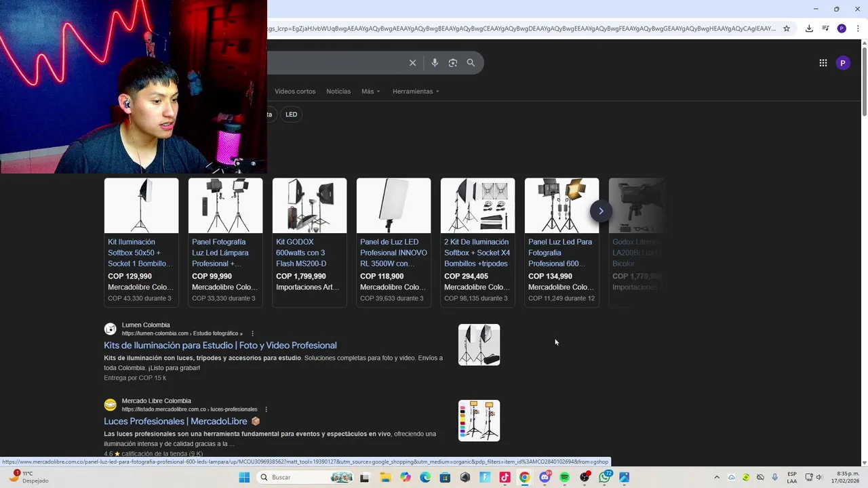Open the Google apps grid

pyautogui.click(x=823, y=63)
